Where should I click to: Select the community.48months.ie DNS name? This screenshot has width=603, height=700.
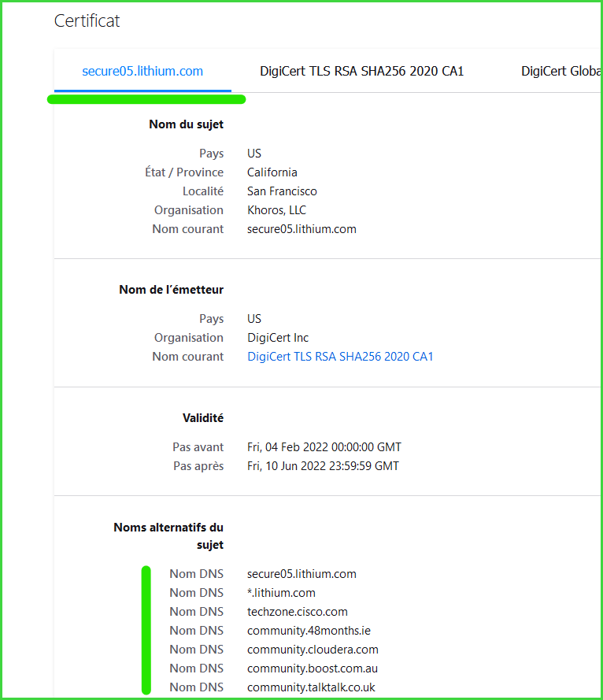309,631
